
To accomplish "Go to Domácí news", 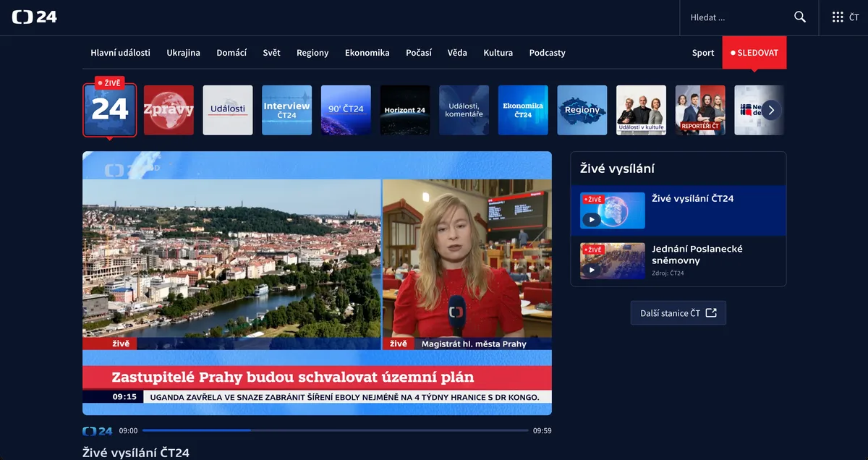I will coord(231,53).
